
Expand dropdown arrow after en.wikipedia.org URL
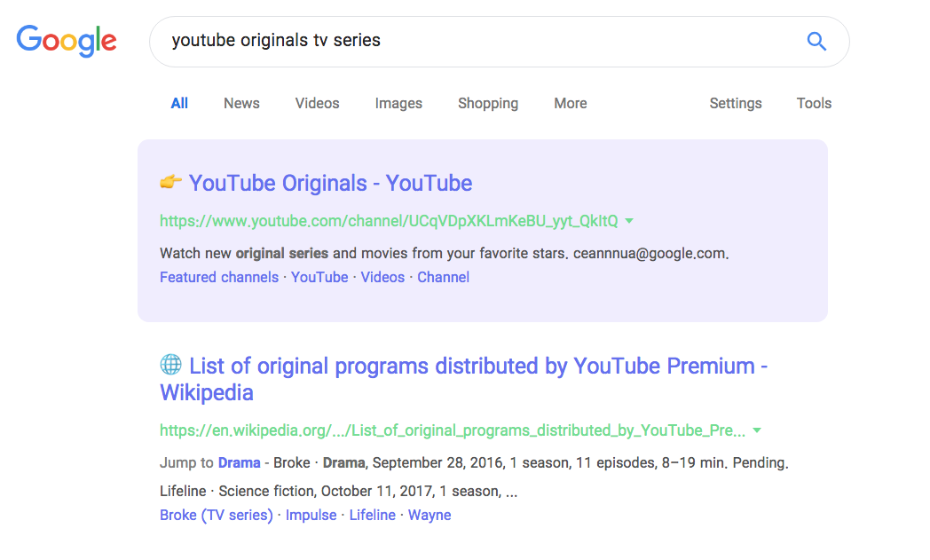[757, 430]
